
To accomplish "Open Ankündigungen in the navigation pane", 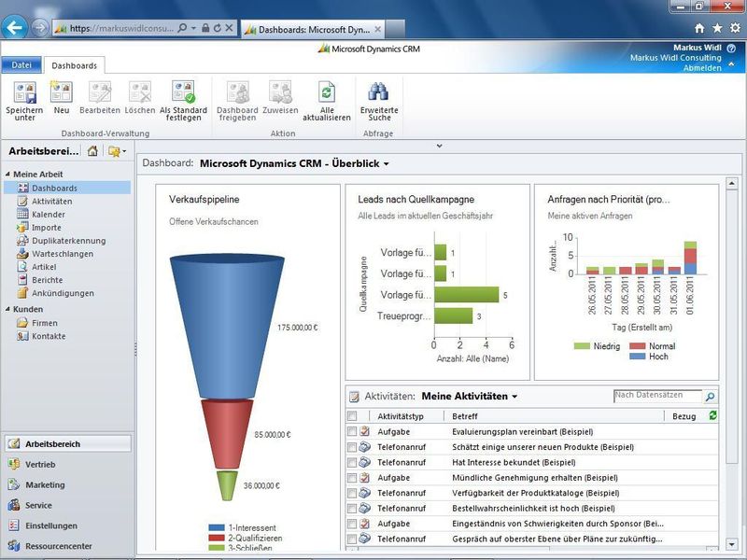I will (63, 293).
